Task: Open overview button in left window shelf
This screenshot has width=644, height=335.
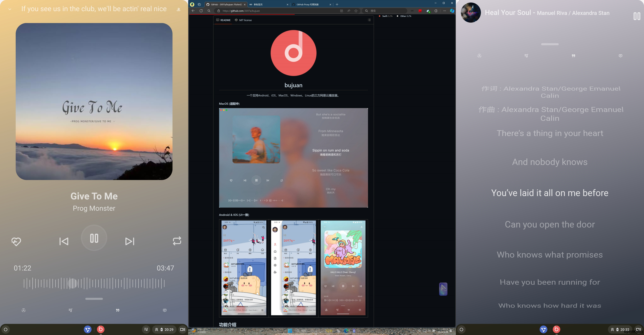Action: 183,330
